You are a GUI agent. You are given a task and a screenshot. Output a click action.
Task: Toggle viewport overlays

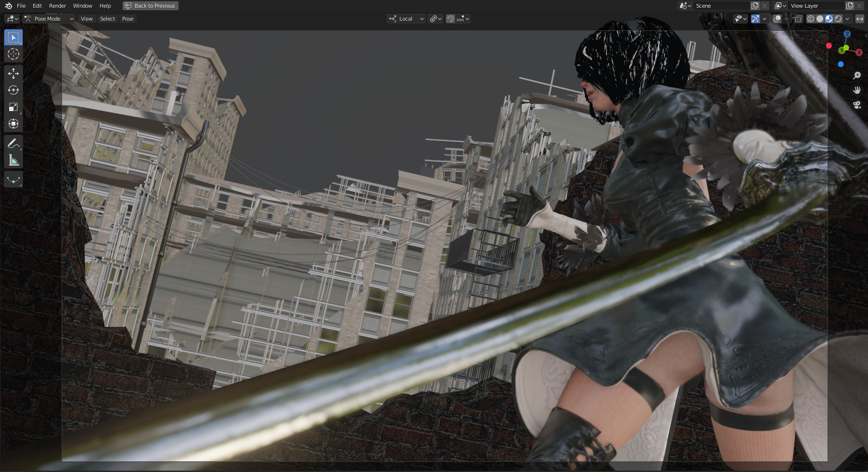[x=777, y=19]
